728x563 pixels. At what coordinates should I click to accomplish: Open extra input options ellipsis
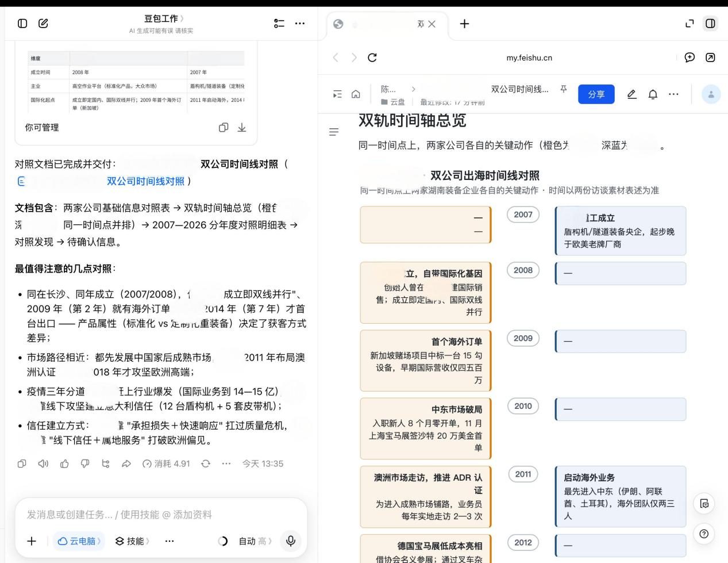click(x=170, y=541)
